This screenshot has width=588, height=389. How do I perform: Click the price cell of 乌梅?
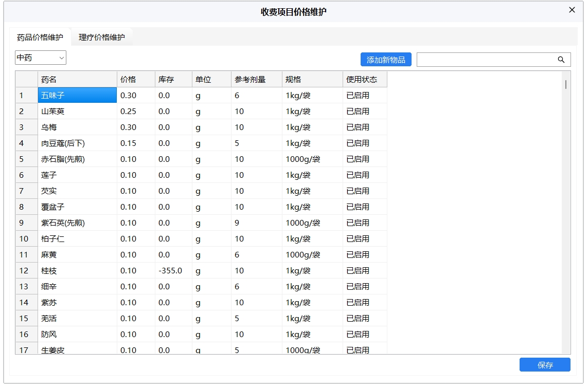click(x=135, y=127)
